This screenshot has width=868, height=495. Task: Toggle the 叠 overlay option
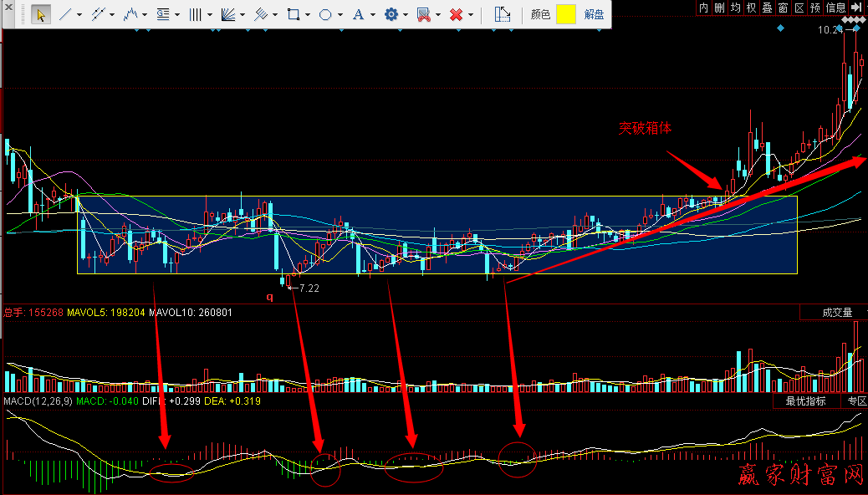[x=767, y=8]
